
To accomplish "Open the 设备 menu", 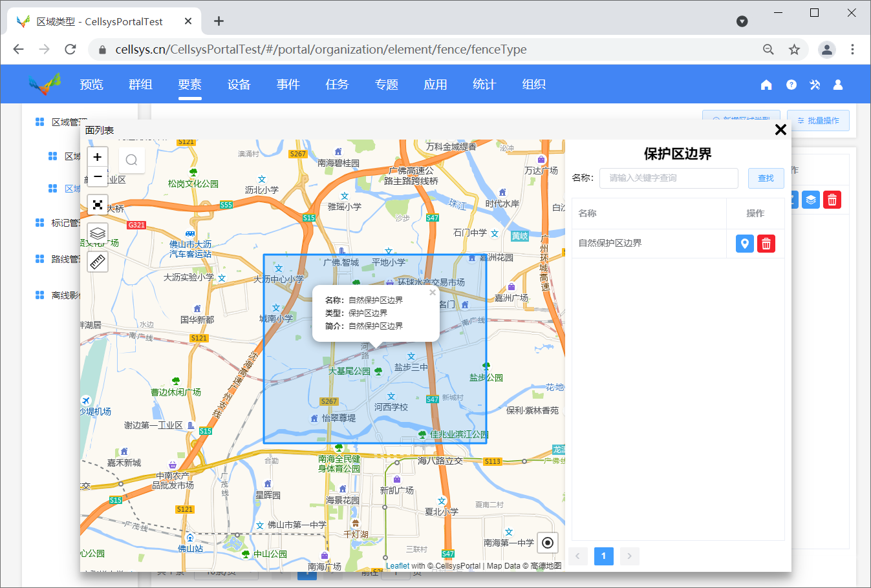I will click(x=239, y=84).
